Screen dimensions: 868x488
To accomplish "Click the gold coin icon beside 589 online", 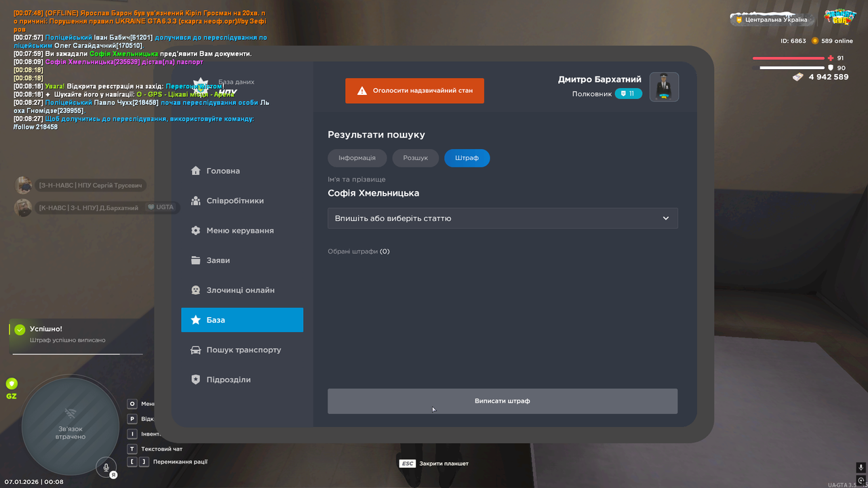I will [x=815, y=41].
